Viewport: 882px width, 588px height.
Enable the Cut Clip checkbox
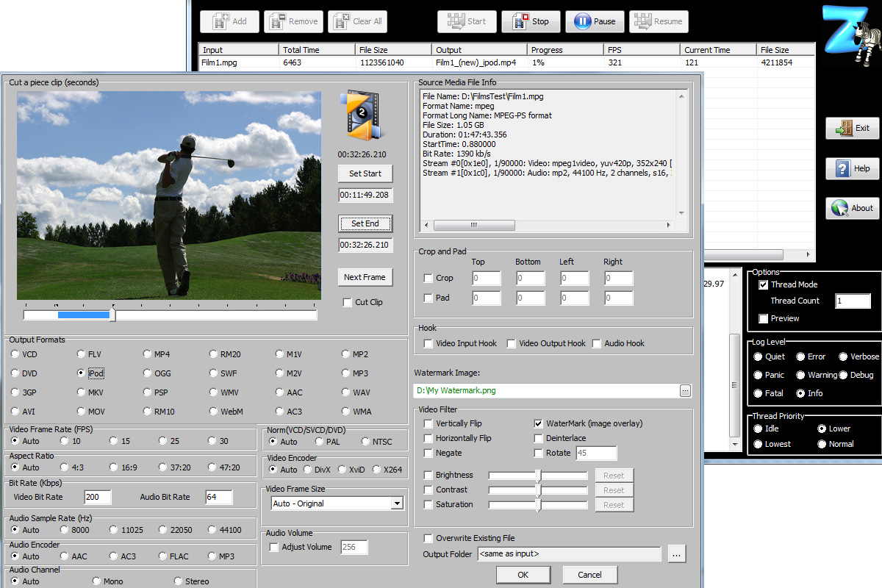pyautogui.click(x=348, y=302)
